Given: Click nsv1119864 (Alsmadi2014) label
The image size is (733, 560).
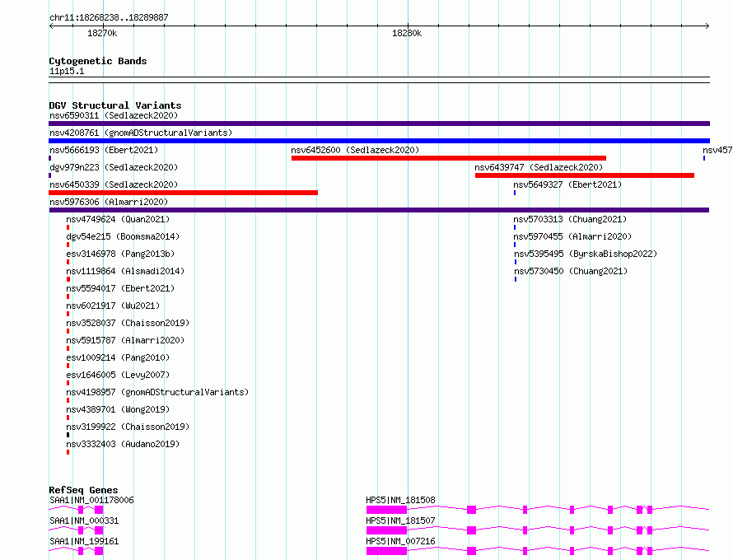Looking at the screenshot, I should click(x=125, y=271).
